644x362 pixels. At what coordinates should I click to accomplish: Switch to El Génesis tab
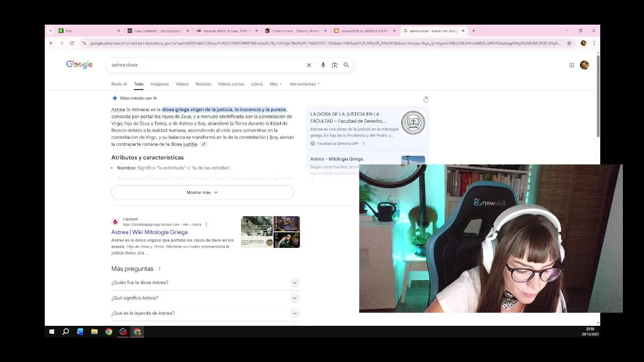(364, 31)
